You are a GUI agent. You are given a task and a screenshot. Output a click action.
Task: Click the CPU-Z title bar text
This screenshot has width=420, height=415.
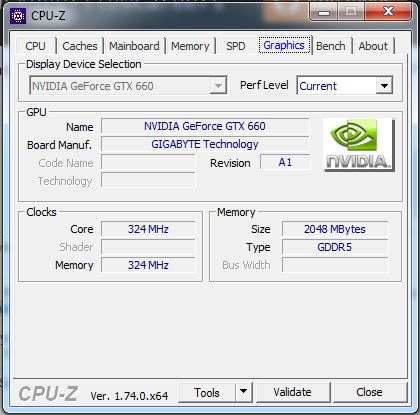[x=48, y=16]
